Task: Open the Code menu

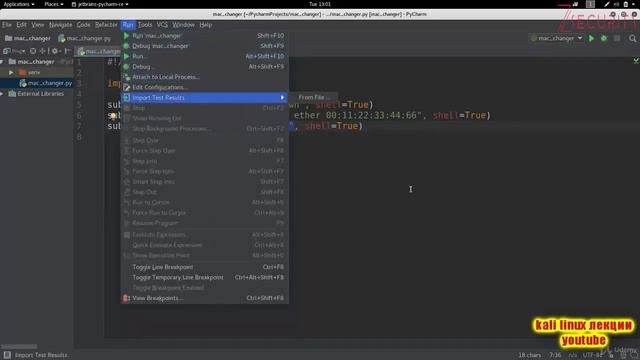Action: [x=83, y=25]
